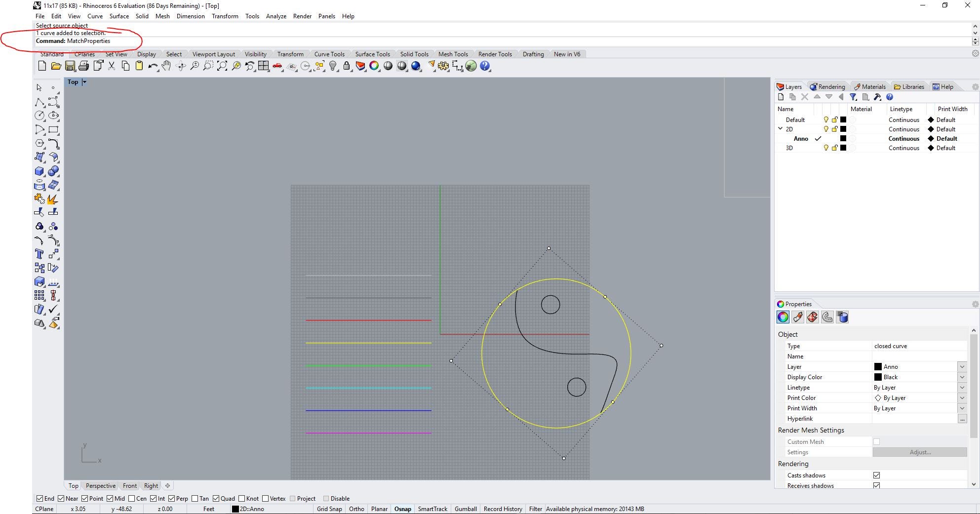Select the Circle tool in left sidebar

tap(39, 116)
